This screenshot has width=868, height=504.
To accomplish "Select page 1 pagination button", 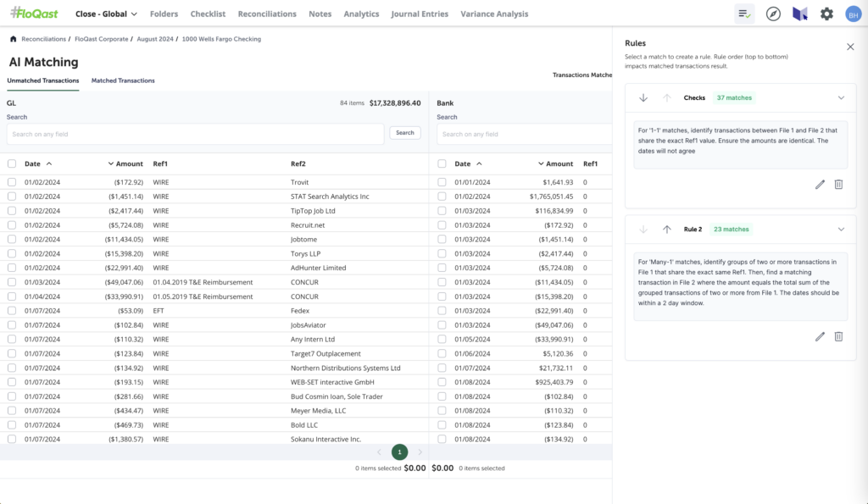I will click(400, 452).
